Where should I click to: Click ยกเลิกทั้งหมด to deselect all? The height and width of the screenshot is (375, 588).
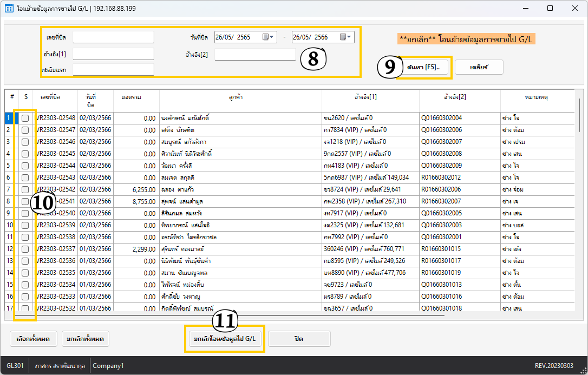pyautogui.click(x=86, y=339)
